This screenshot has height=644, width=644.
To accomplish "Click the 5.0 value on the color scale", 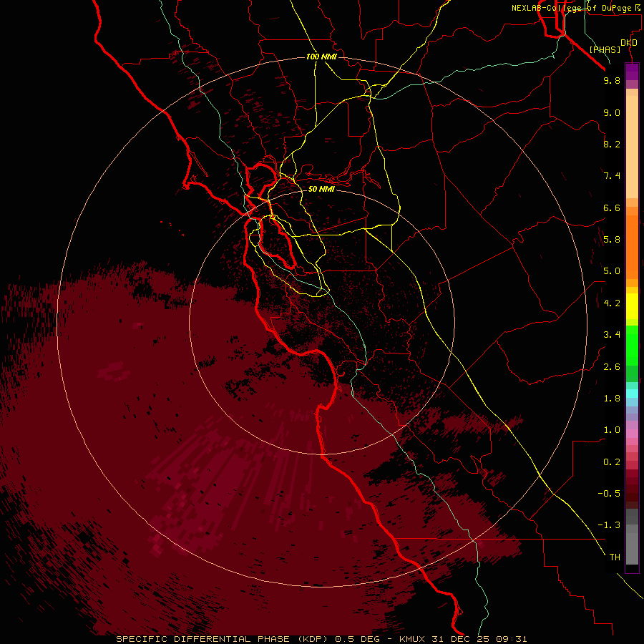I will point(612,271).
